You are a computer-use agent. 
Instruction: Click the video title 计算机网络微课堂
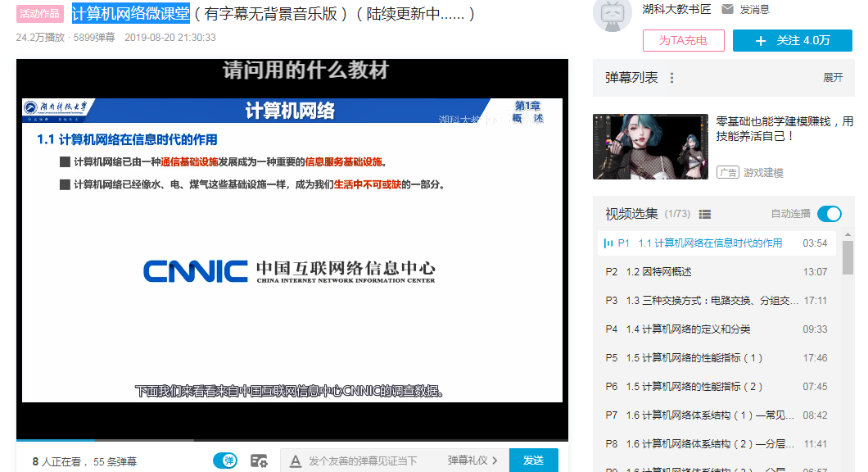click(x=131, y=13)
